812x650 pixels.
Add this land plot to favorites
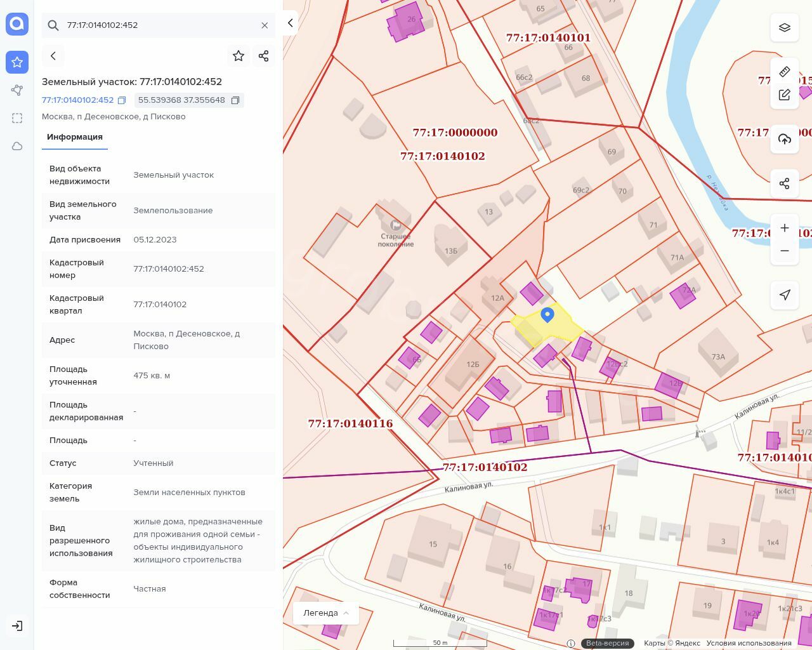(239, 56)
